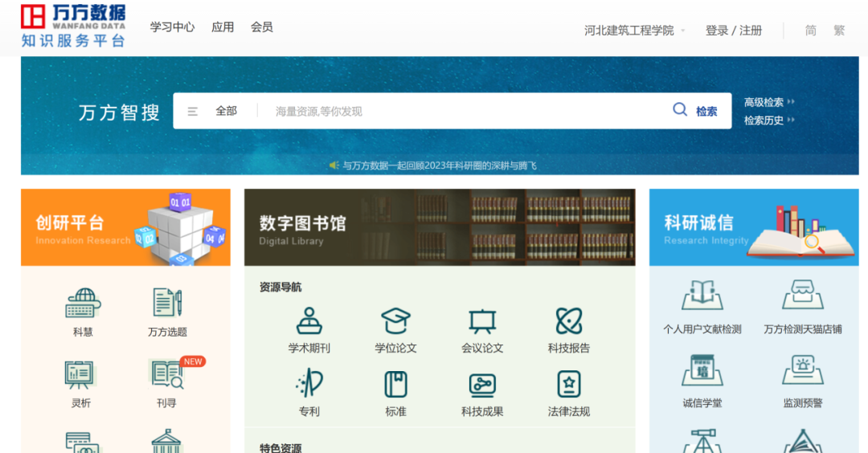Click the 特色资源 heading
The height and width of the screenshot is (453, 868).
coord(280,447)
